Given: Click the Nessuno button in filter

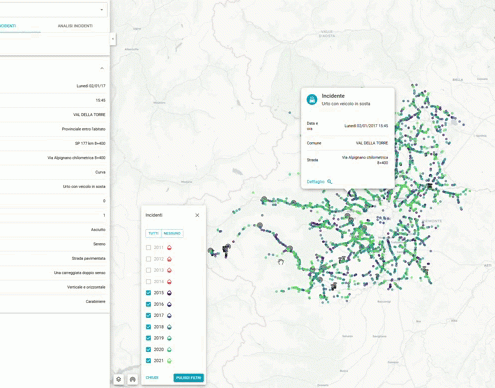Looking at the screenshot, I should [x=172, y=233].
